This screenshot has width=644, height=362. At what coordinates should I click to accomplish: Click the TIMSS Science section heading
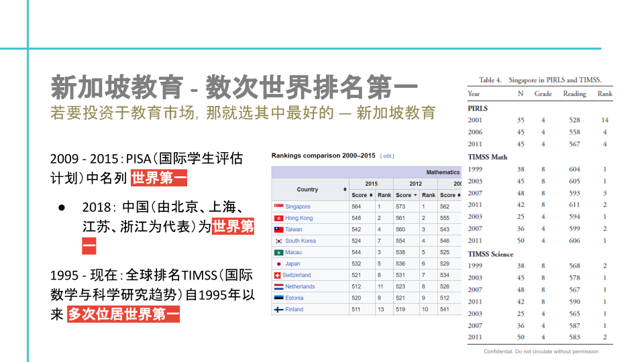click(x=490, y=254)
